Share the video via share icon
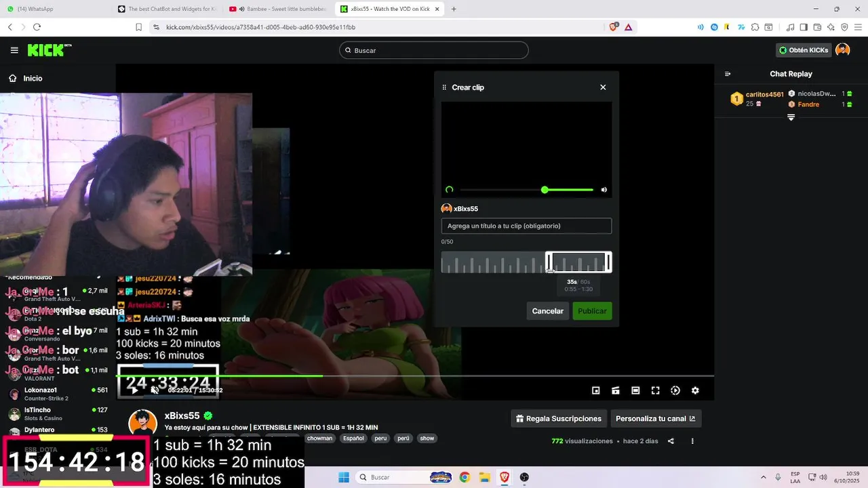Screen dimensions: 868x488 (x=671, y=441)
